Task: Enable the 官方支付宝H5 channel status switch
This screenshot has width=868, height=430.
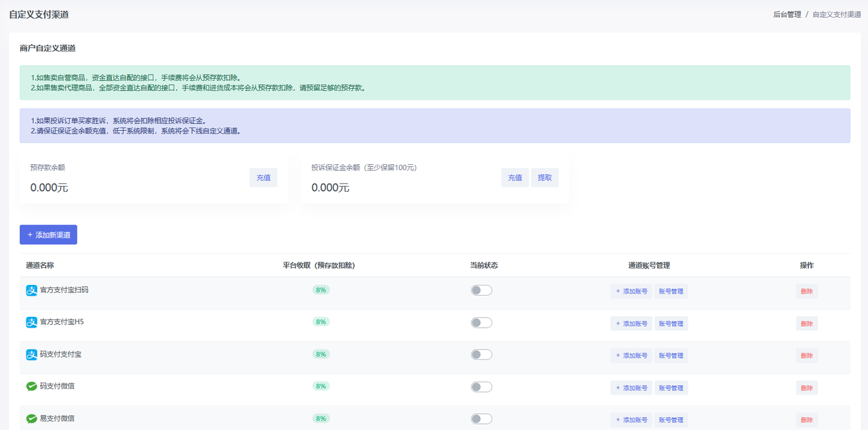Action: coord(481,323)
